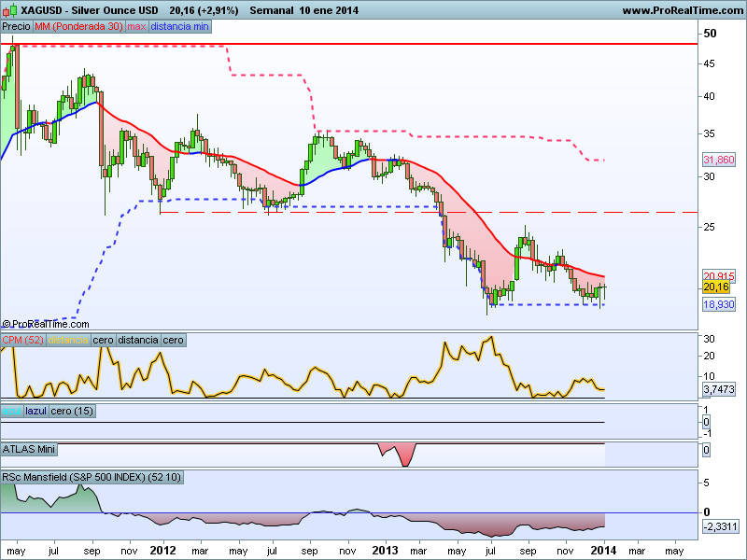The height and width of the screenshot is (560, 747).
Task: Click the RSc Mansfield (S&P 500 INDEX) label
Action: click(x=92, y=477)
